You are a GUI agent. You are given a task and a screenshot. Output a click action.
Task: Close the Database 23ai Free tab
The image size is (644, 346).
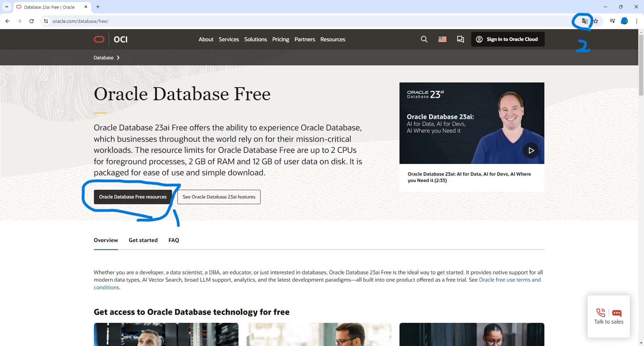(86, 7)
